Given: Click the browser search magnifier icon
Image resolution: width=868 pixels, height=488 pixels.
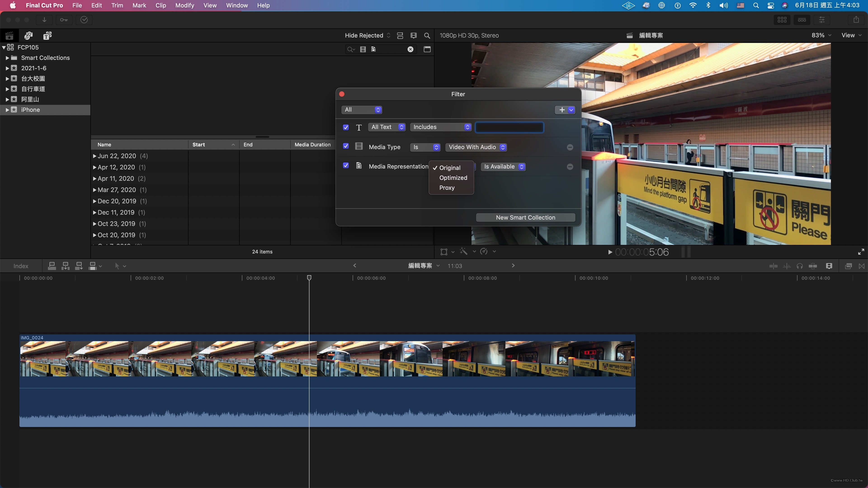Looking at the screenshot, I should [427, 35].
